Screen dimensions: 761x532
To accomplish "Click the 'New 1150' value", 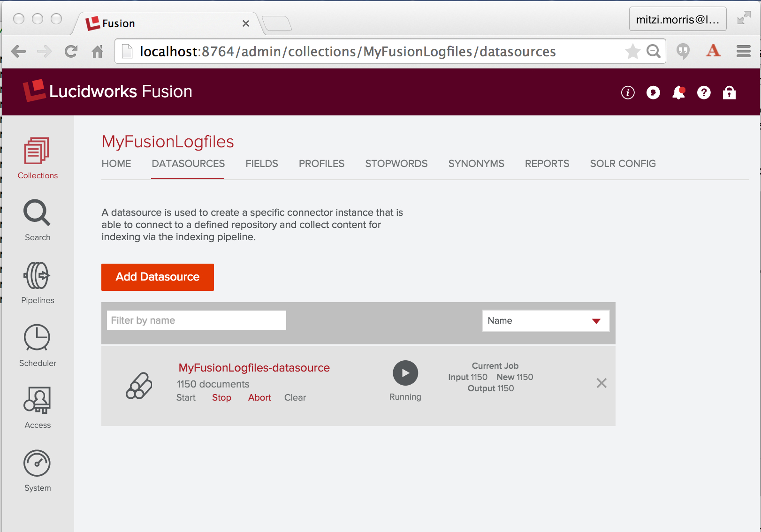I will pyautogui.click(x=515, y=377).
